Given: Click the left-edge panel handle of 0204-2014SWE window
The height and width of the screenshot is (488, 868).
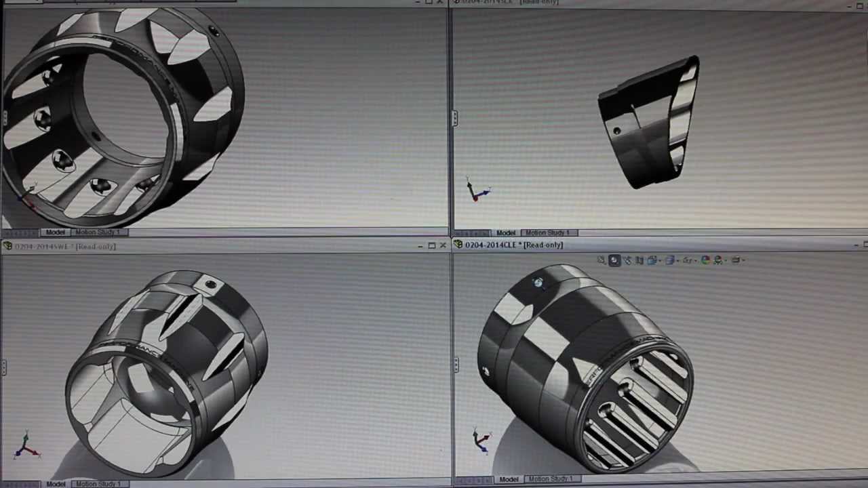Looking at the screenshot, I should (x=3, y=367).
